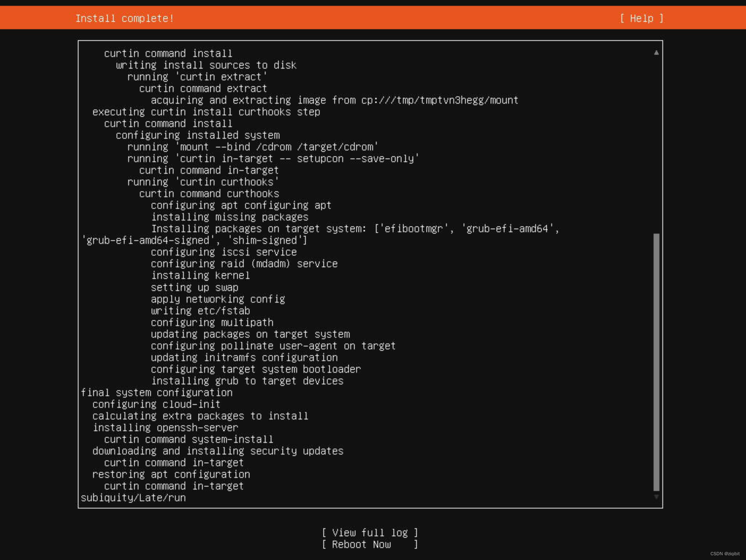This screenshot has width=746, height=560.
Task: Click 'configuring installed system' log line
Action: (x=198, y=135)
